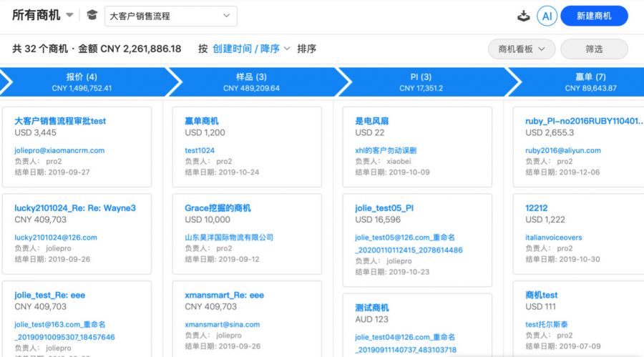The image size is (644, 357).
Task: Open the 大客户销售流程 pipeline dropdown
Action: coord(171,16)
